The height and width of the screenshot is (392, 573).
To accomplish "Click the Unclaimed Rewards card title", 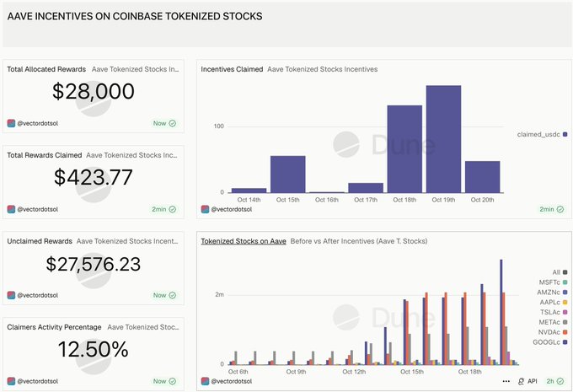I will click(x=40, y=241).
